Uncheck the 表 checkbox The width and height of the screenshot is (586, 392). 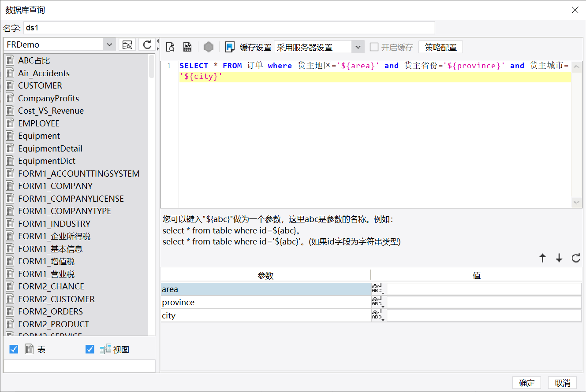pos(14,349)
